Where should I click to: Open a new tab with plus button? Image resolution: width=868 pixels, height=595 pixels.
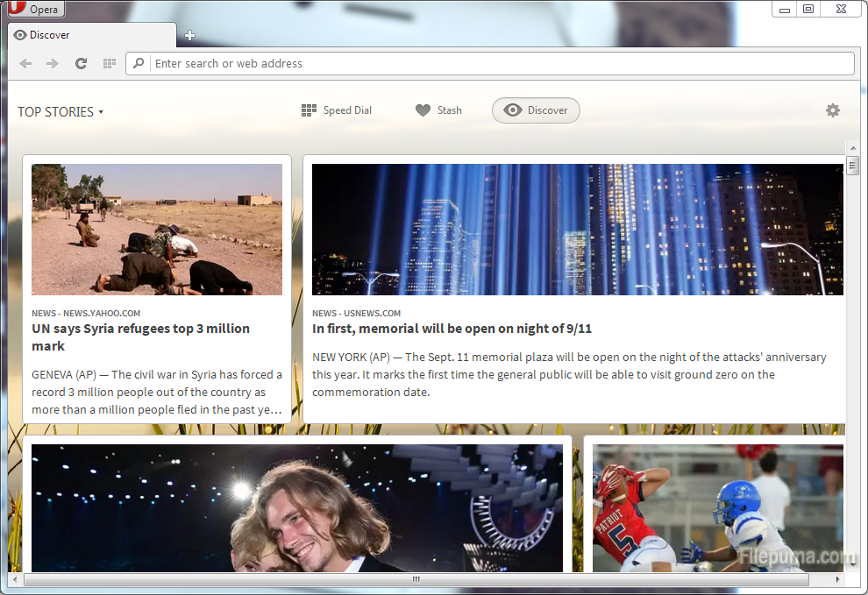click(189, 35)
